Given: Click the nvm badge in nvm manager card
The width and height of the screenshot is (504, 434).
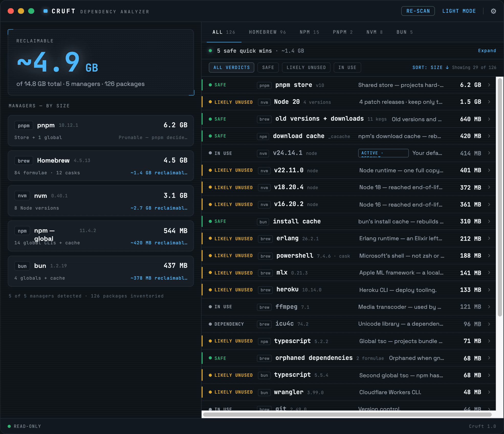Looking at the screenshot, I should pyautogui.click(x=22, y=196).
